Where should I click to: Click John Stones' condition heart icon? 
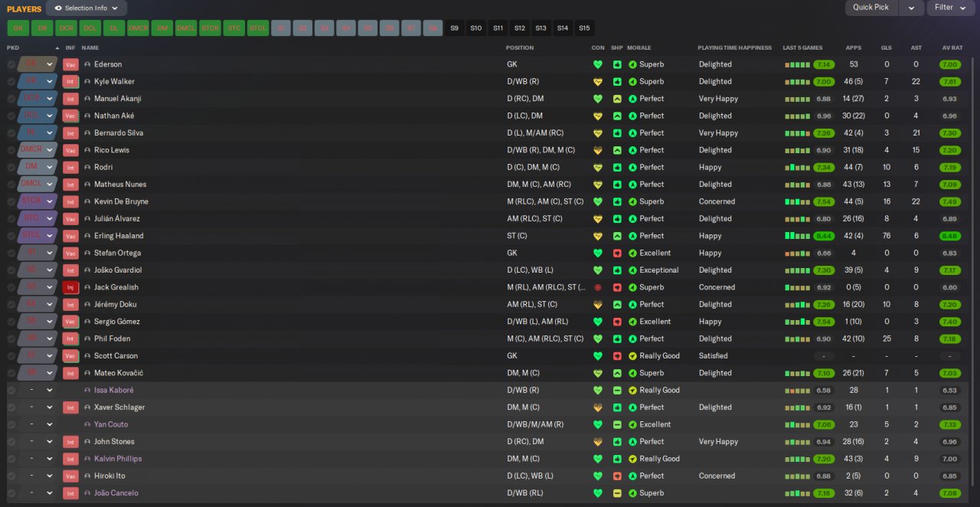[x=598, y=442]
